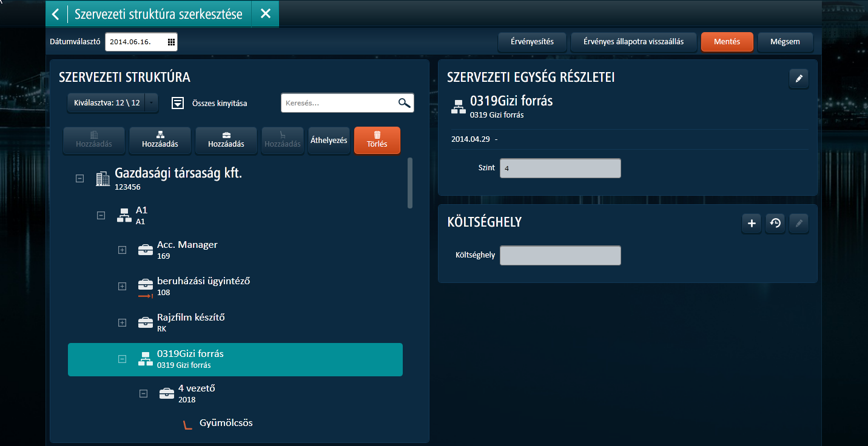The width and height of the screenshot is (868, 446).
Task: Click the building icon of Gazdasági társaság kft.
Action: tap(103, 179)
